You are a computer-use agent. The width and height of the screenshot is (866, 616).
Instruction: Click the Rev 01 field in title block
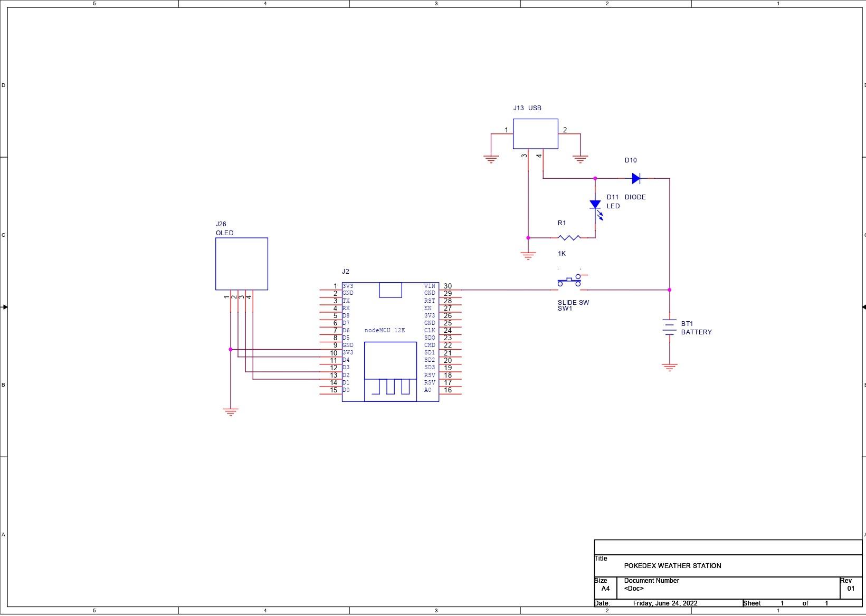tap(850, 589)
